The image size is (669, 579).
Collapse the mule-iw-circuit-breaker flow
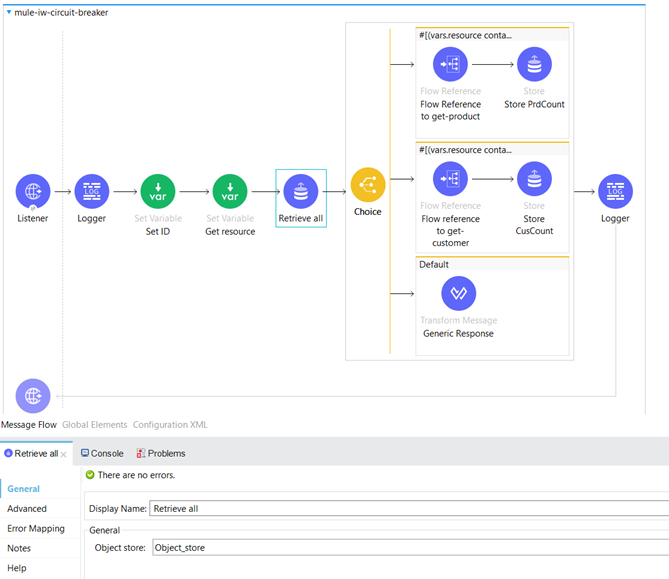coord(9,12)
